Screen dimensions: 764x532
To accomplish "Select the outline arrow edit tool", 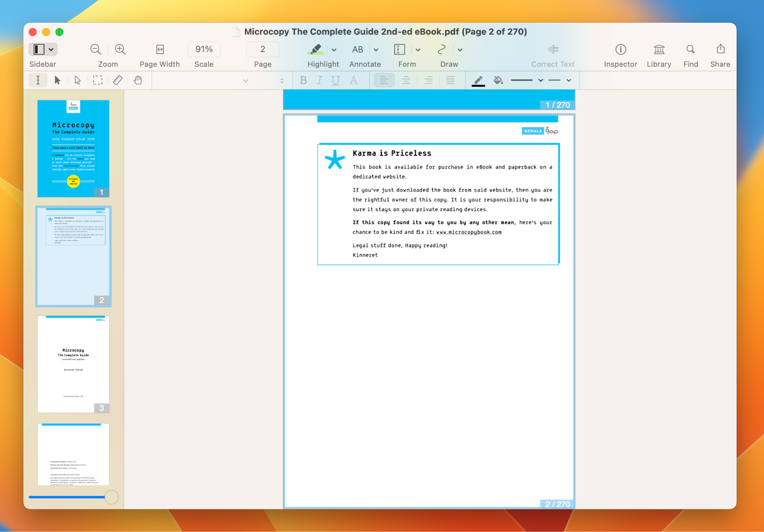I will click(77, 80).
